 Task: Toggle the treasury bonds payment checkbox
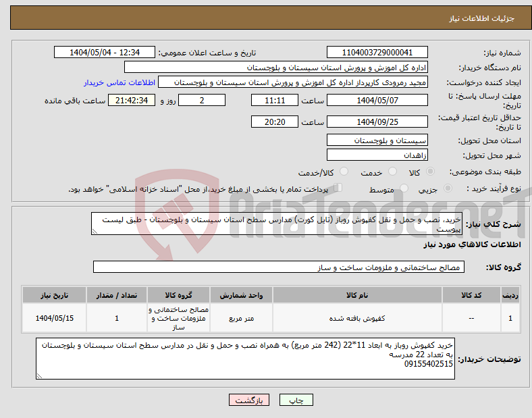click(x=338, y=188)
